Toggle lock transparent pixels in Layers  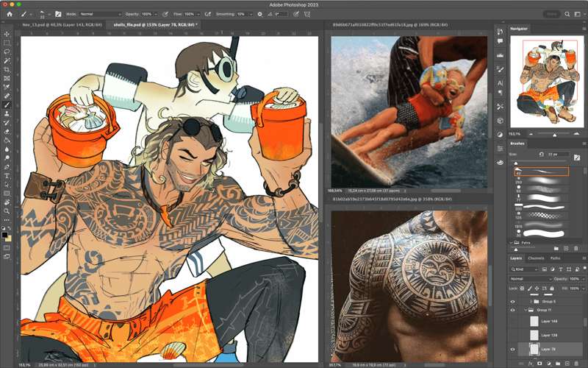[x=522, y=289]
